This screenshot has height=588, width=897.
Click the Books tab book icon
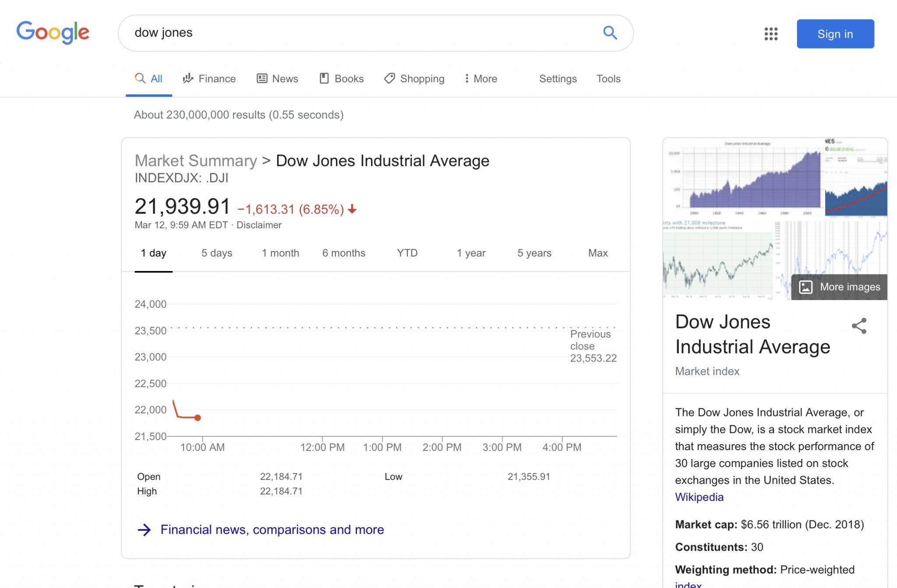[324, 78]
